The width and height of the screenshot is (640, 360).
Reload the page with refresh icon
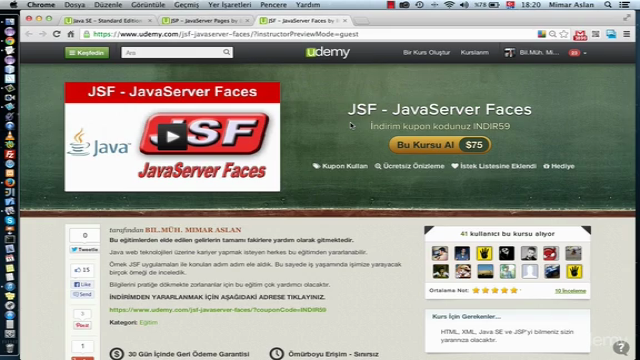pos(57,34)
